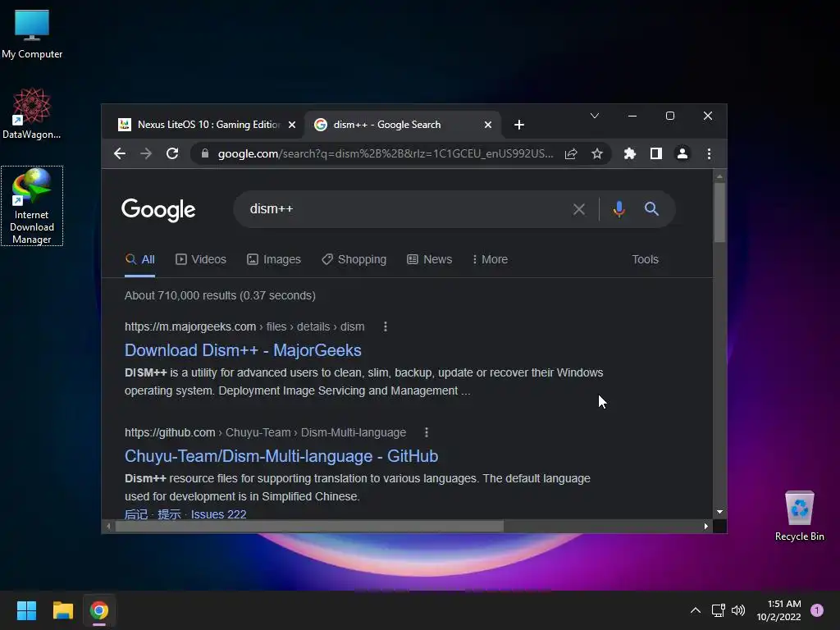Open the clock showing 1:51 AM
This screenshot has height=630, width=840.
coord(779,610)
